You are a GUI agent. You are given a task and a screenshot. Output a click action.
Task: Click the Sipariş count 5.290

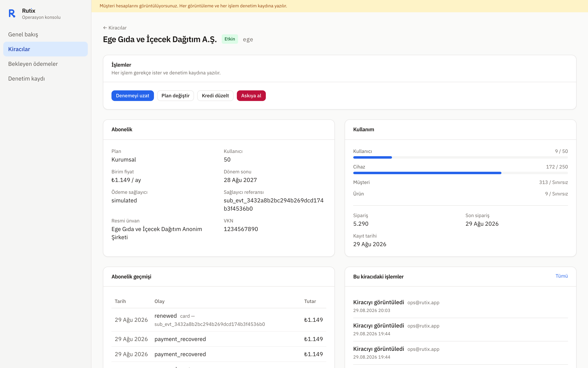361,224
